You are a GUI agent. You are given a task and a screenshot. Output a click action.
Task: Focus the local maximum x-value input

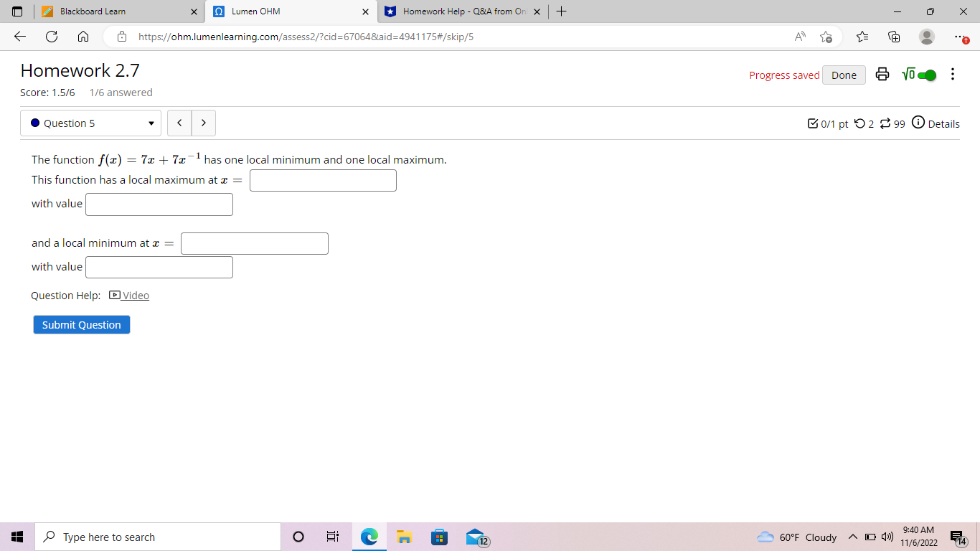[x=323, y=180]
